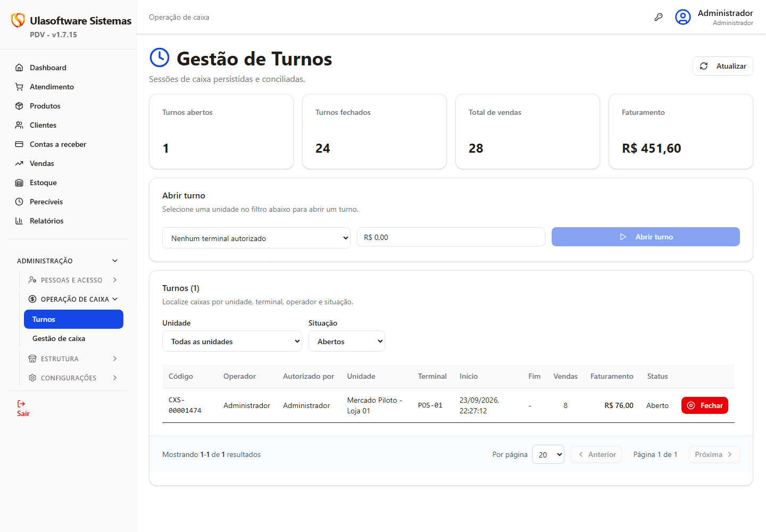The width and height of the screenshot is (766, 532).
Task: Click the Perecíveis clock icon
Action: pyautogui.click(x=19, y=202)
